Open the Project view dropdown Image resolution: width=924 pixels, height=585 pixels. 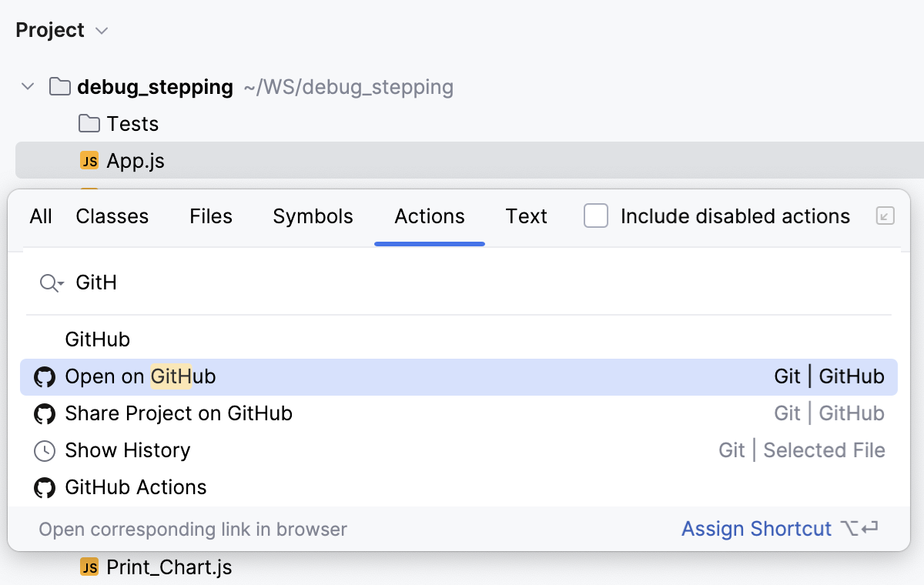pos(101,31)
